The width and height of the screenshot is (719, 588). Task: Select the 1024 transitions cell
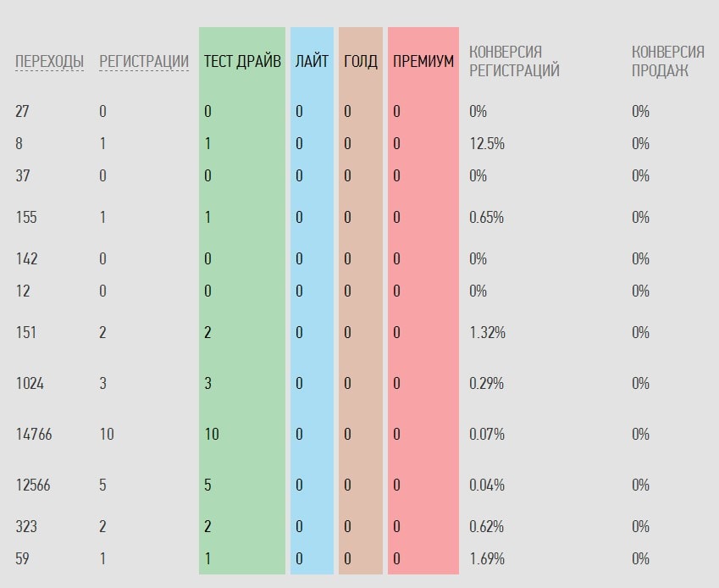(x=30, y=383)
